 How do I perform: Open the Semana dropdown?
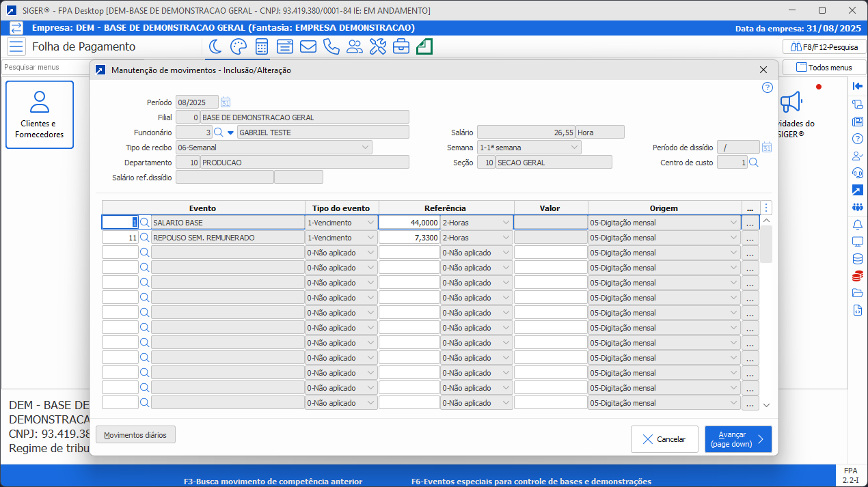coord(574,148)
